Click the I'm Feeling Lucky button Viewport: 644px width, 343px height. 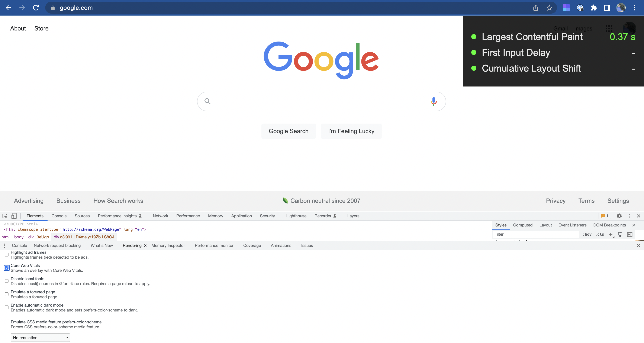click(x=351, y=131)
